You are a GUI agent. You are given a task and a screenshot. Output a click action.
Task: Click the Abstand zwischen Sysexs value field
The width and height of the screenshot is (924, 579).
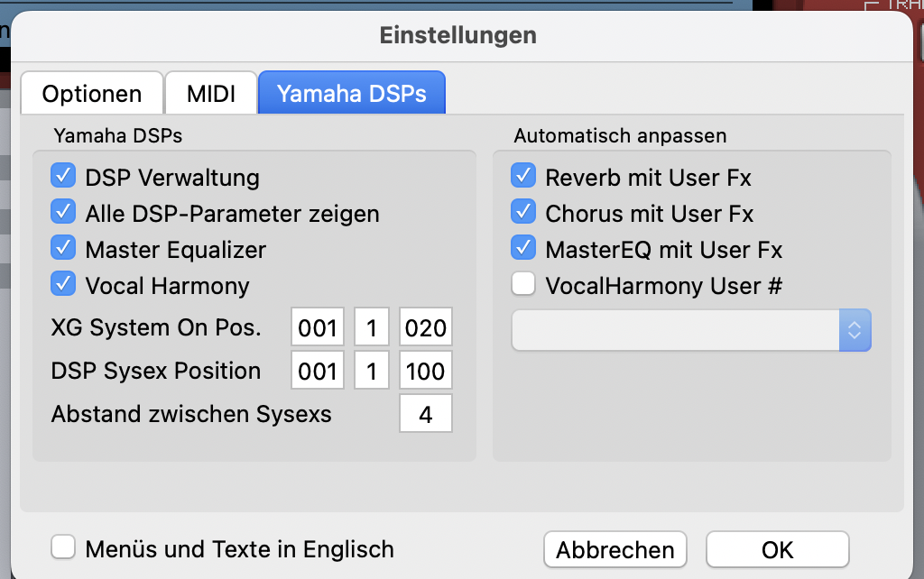(425, 414)
